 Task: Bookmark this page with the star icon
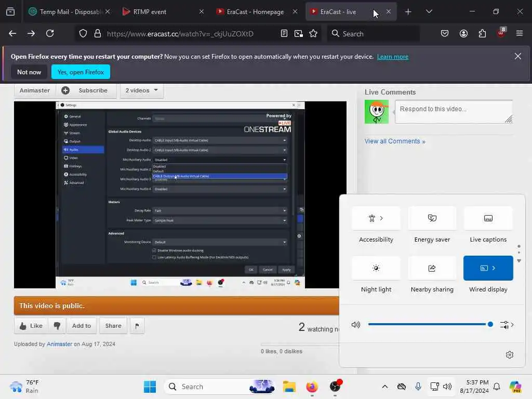pyautogui.click(x=313, y=33)
